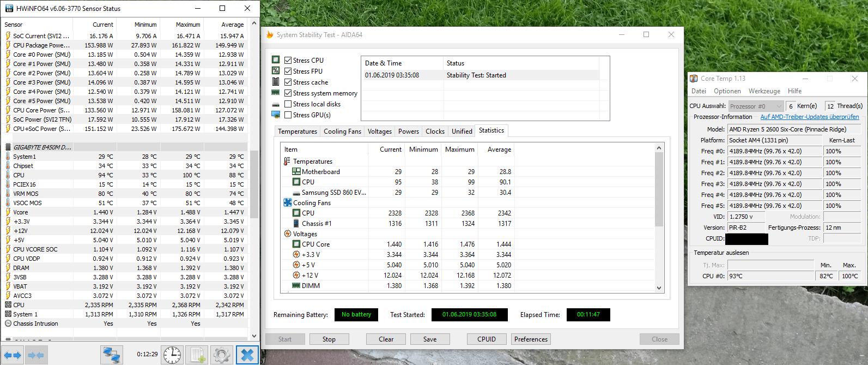Click Clear button in AIDA64

[386, 339]
